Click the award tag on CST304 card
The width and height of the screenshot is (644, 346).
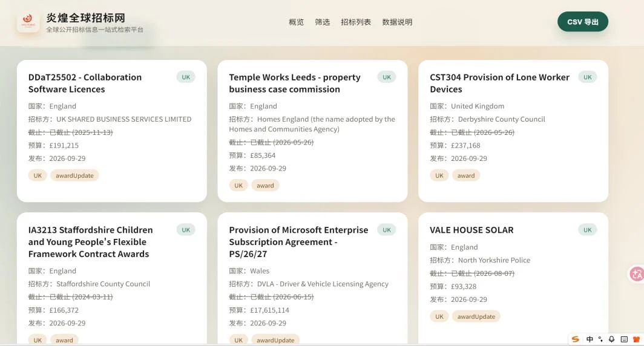pyautogui.click(x=466, y=175)
